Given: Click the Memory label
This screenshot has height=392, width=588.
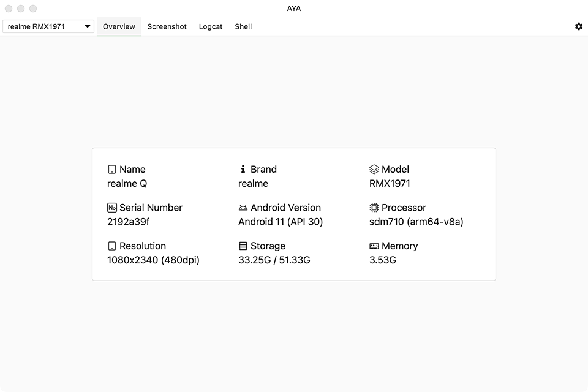Looking at the screenshot, I should point(400,246).
